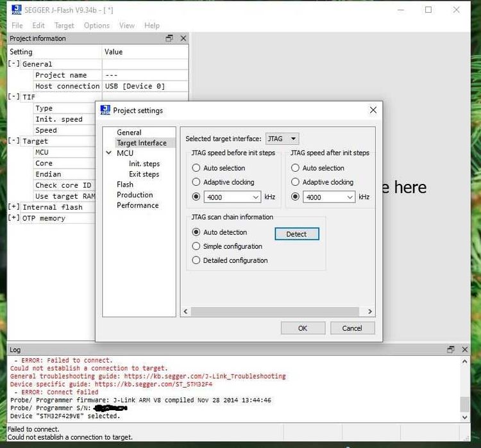Click the J-Link troubleshooting guide URL in log
481x448 pixels.
pyautogui.click(x=205, y=376)
